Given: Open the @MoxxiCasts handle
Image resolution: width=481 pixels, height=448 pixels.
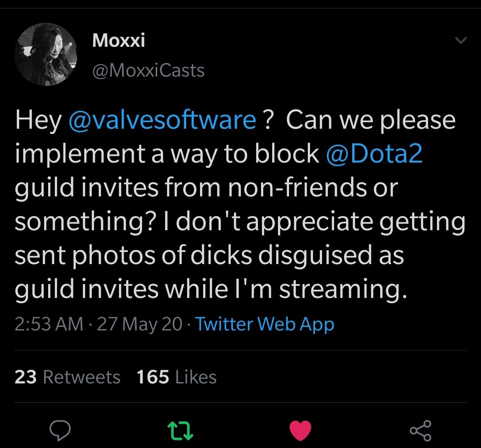Looking at the screenshot, I should tap(148, 70).
